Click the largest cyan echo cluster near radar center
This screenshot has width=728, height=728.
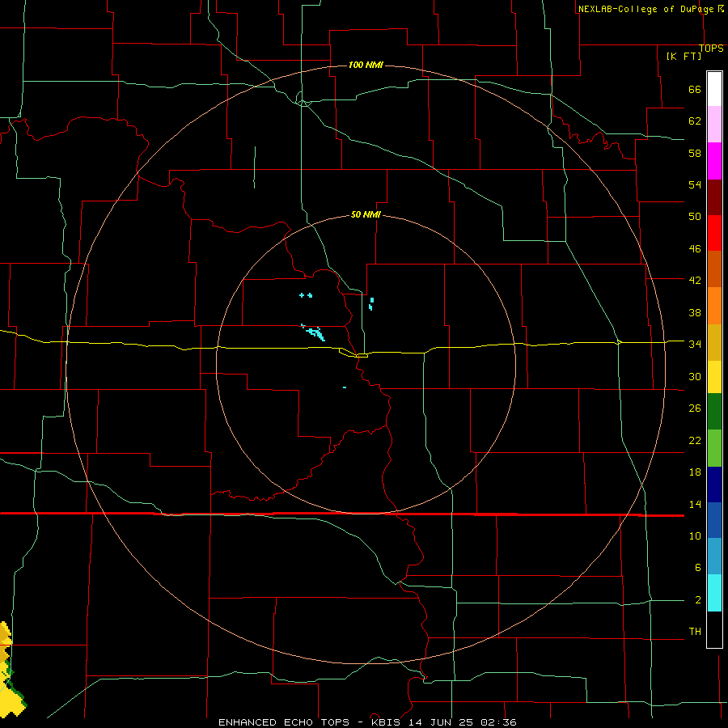(x=314, y=332)
